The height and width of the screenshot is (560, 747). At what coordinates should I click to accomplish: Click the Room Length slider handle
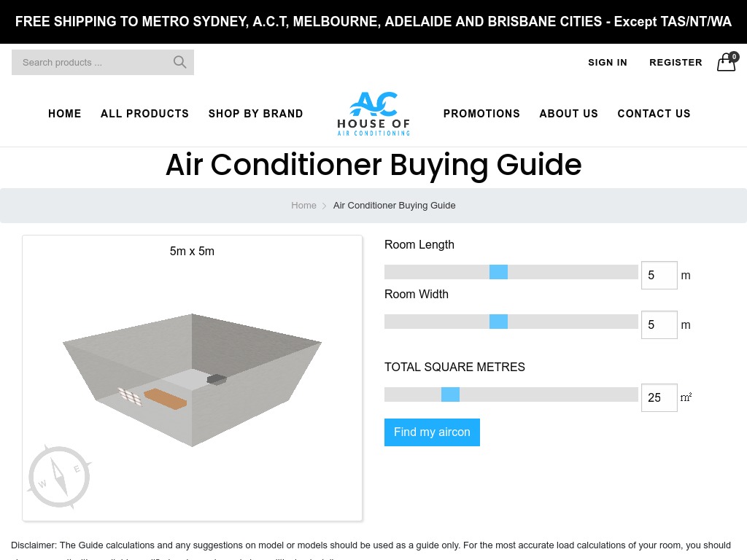[498, 272]
